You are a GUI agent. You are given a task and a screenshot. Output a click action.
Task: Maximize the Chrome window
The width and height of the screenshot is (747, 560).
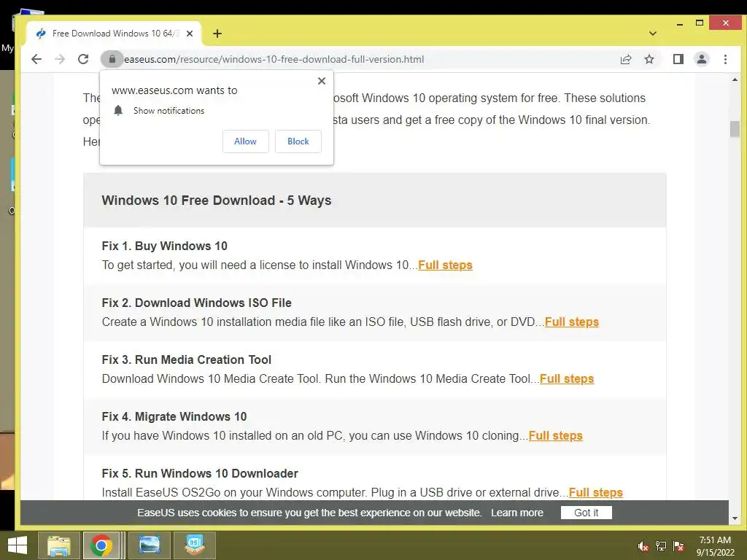click(x=700, y=23)
